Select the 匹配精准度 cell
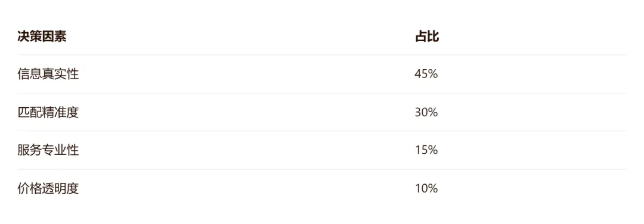644x224 pixels. (x=48, y=113)
